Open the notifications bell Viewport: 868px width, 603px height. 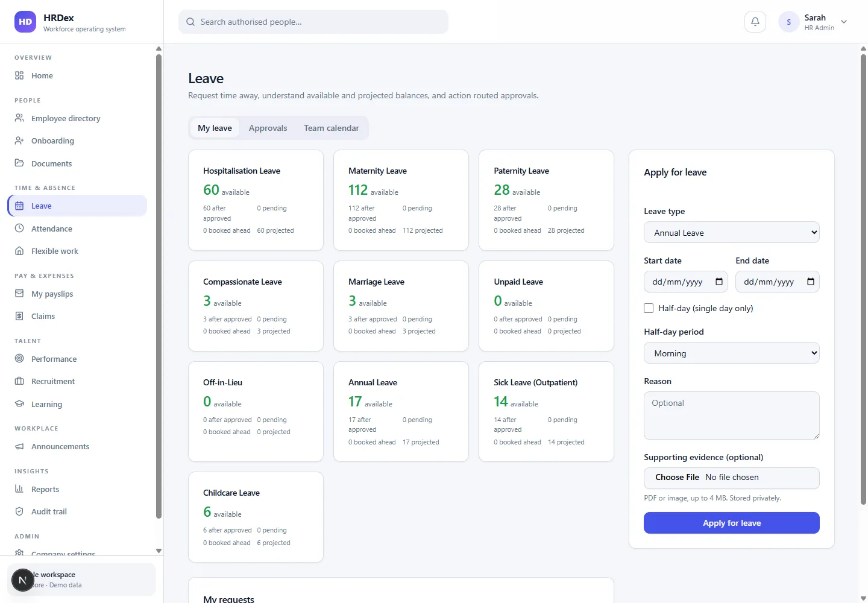click(x=755, y=22)
